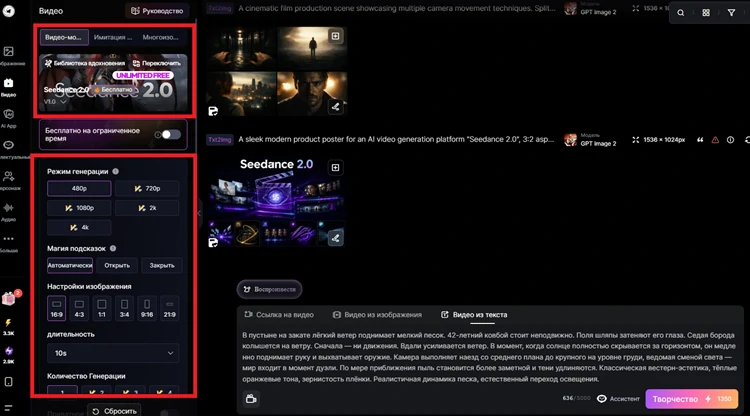Click the Переключить model button
The image size is (750, 416).
pyautogui.click(x=157, y=63)
